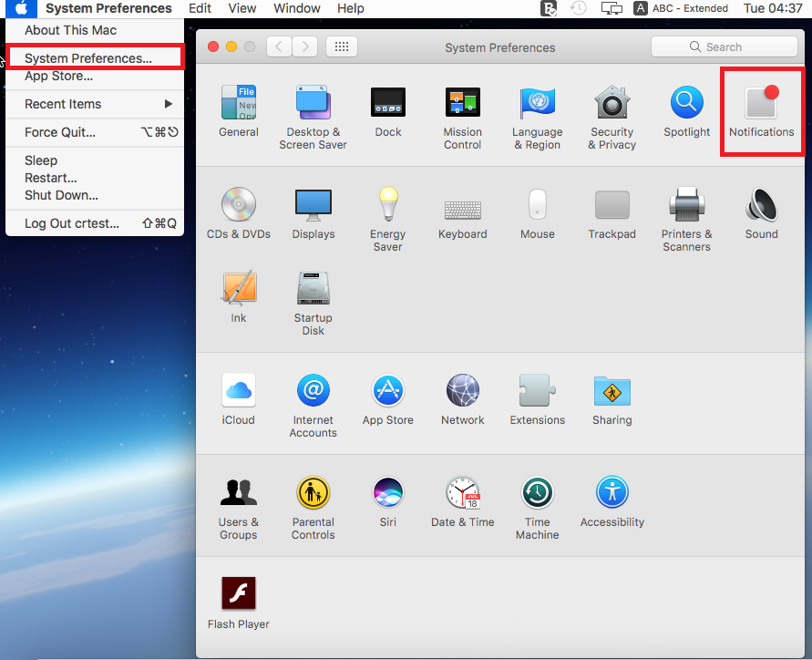
Task: Open the Help menu
Action: pyautogui.click(x=351, y=8)
